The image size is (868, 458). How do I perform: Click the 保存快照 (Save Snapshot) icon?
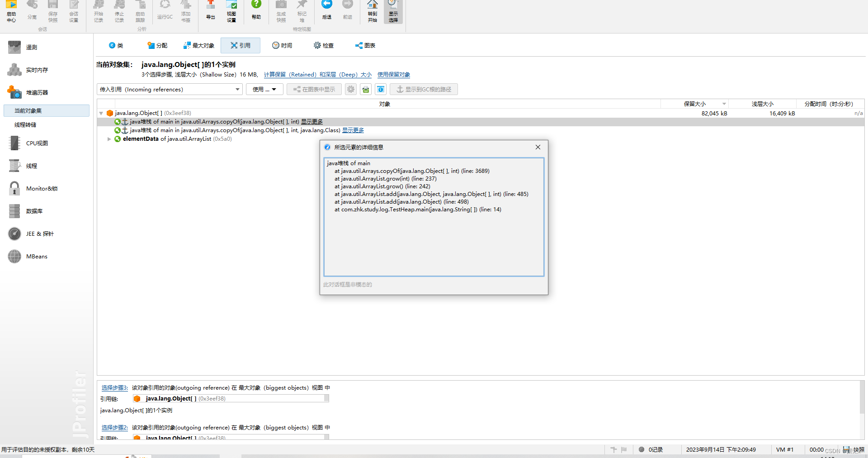53,11
